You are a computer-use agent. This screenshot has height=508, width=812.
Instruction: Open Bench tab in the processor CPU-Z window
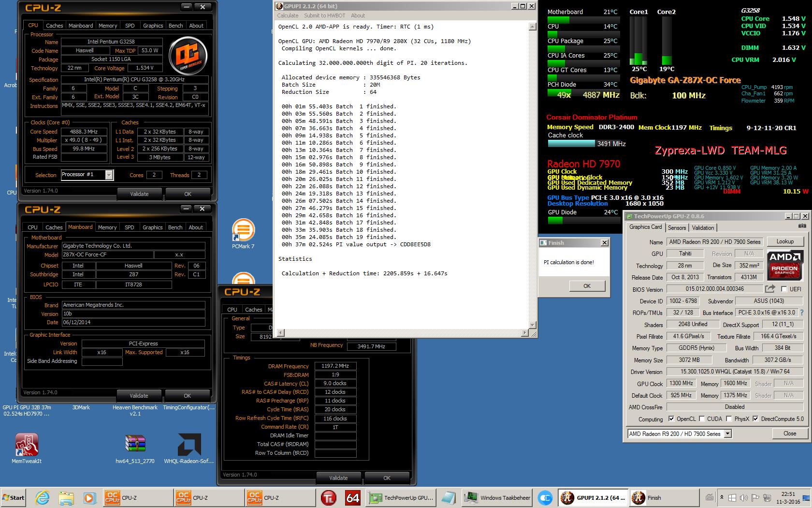point(175,26)
